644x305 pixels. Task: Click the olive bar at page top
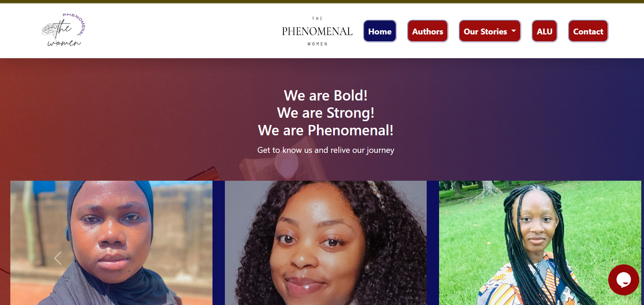[322, 1]
